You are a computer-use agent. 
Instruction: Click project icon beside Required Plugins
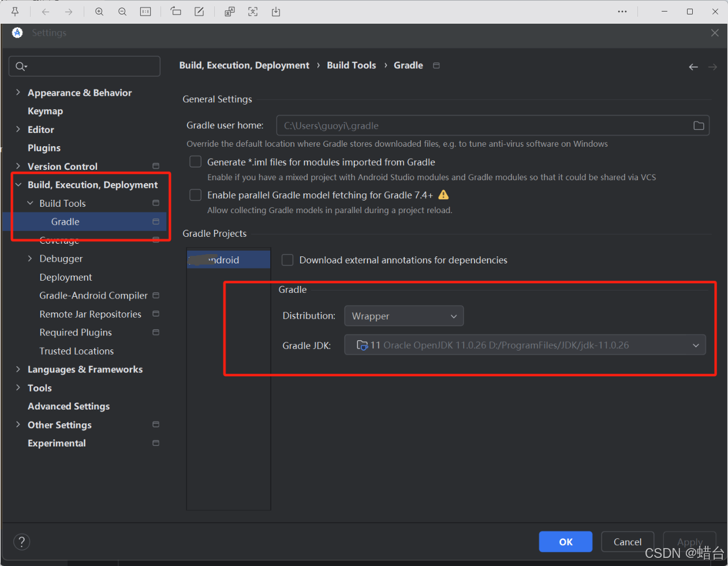click(156, 332)
